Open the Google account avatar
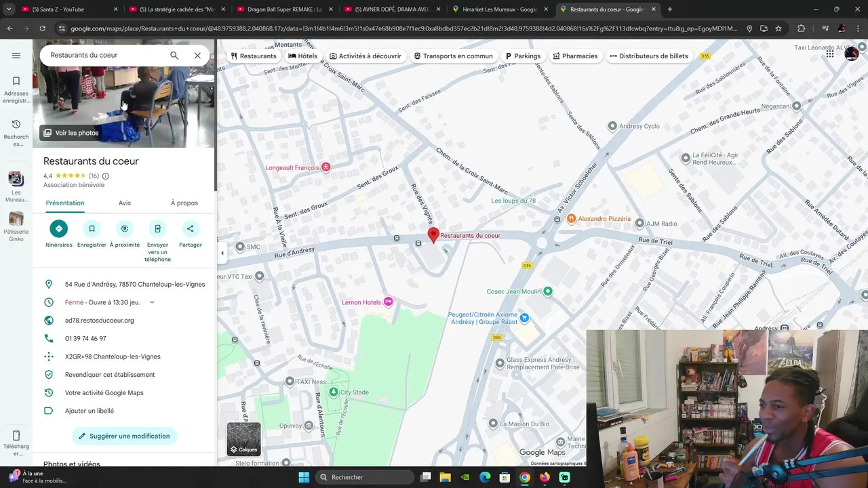Image resolution: width=868 pixels, height=488 pixels. (852, 54)
